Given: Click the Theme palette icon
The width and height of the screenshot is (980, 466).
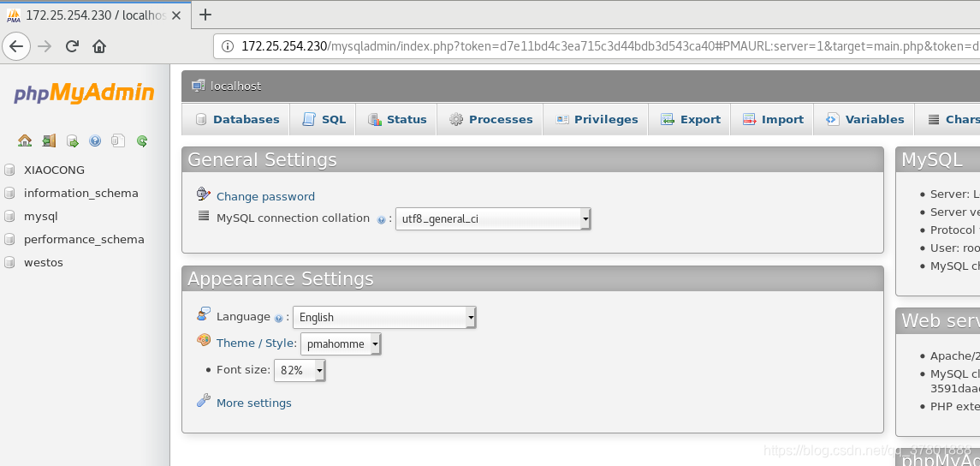Looking at the screenshot, I should [x=204, y=340].
